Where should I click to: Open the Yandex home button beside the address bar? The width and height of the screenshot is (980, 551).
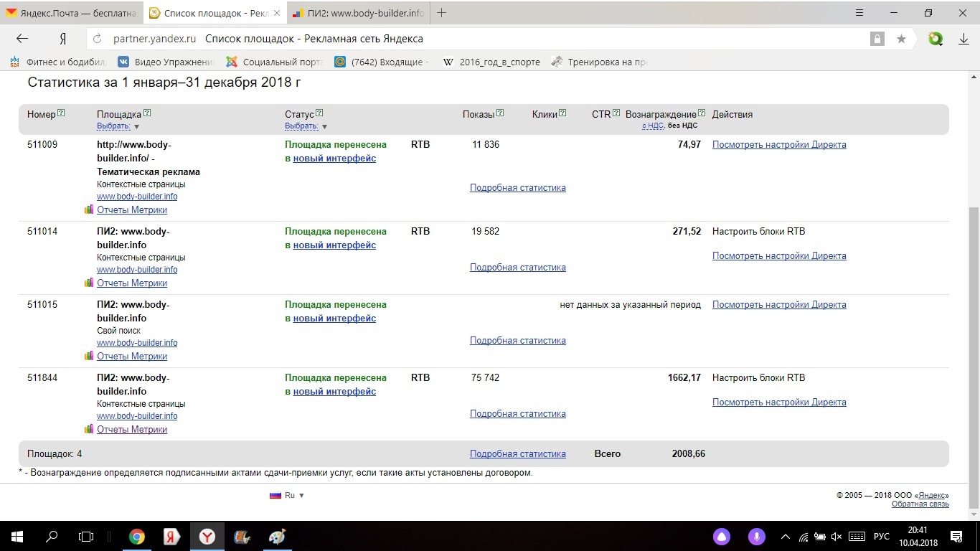click(63, 39)
